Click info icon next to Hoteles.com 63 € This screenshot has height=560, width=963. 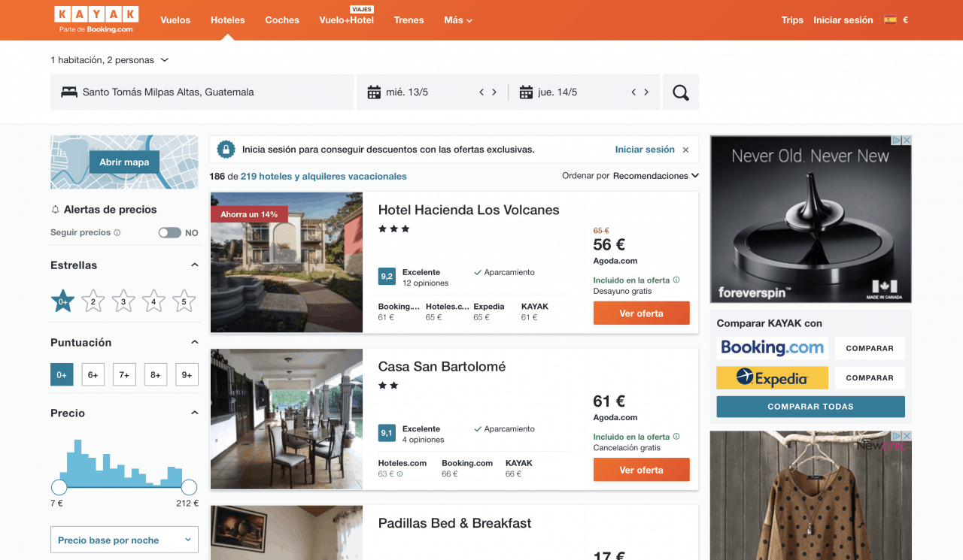(x=399, y=474)
